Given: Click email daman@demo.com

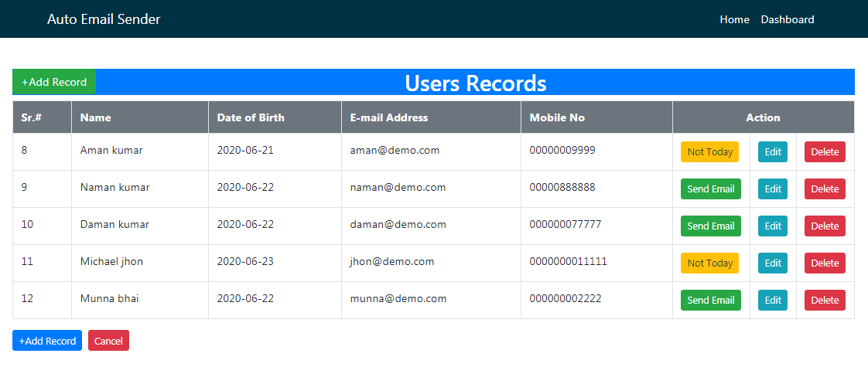Looking at the screenshot, I should (x=398, y=224).
